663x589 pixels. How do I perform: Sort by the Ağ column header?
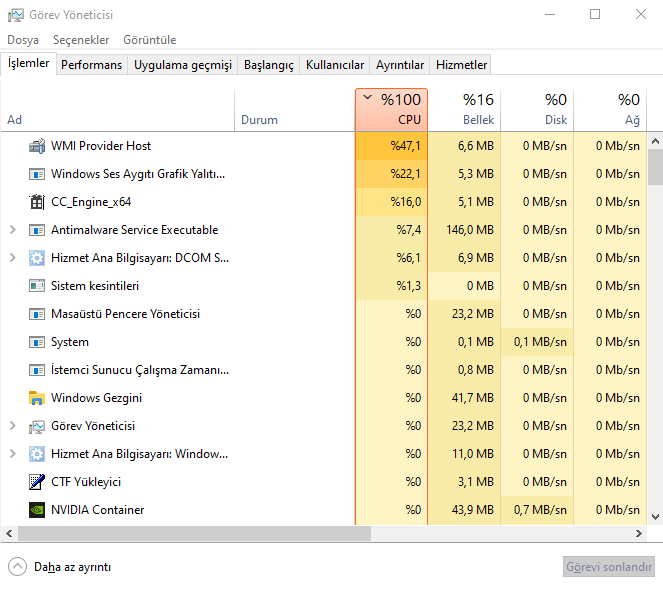[x=610, y=110]
